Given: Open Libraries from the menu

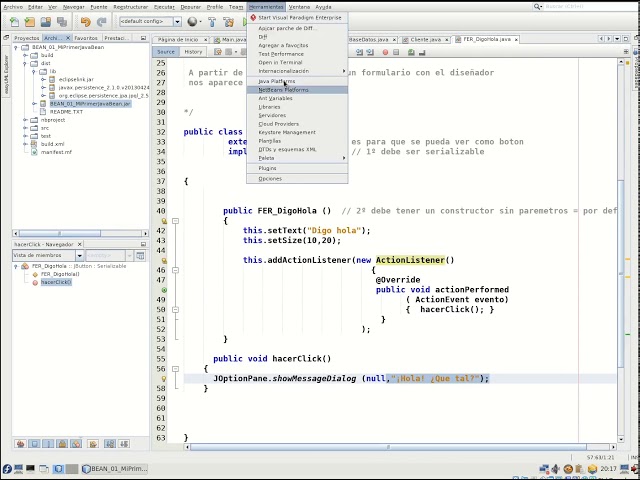Looking at the screenshot, I should point(297,107).
